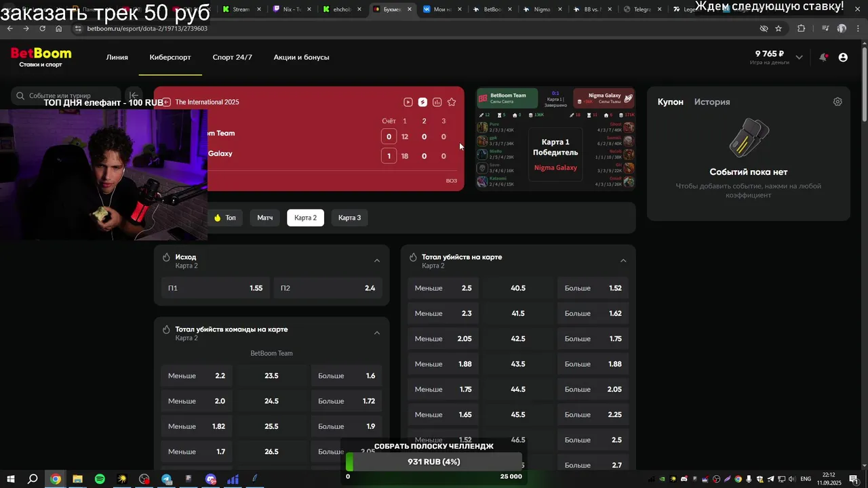Click the Карта 1 Победитель Nigma Galaxy panel
The width and height of the screenshot is (868, 488).
pyautogui.click(x=555, y=155)
